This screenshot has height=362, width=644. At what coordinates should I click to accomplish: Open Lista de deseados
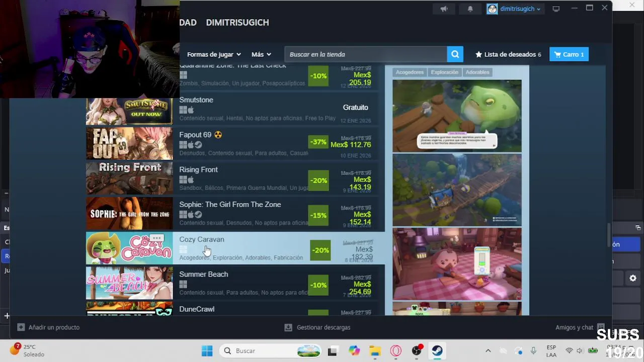pos(508,54)
